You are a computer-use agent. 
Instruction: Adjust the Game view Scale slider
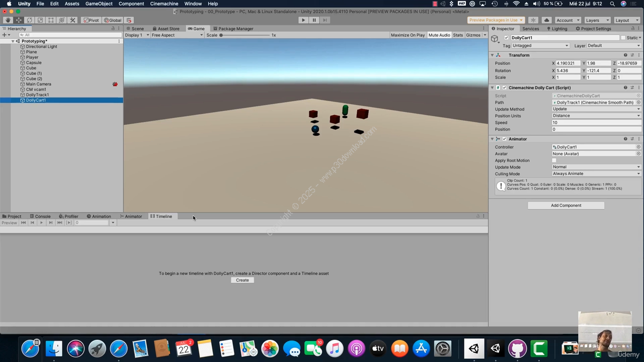pos(221,35)
